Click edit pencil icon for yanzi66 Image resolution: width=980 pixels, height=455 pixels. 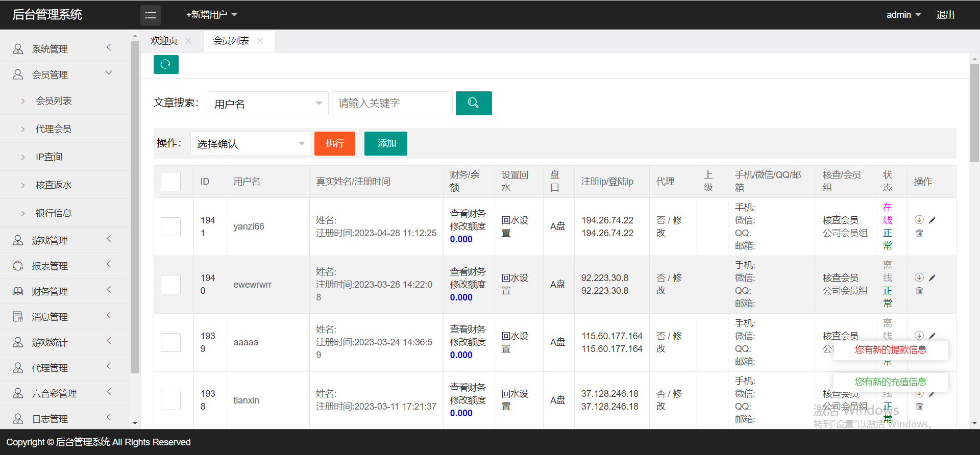point(932,220)
